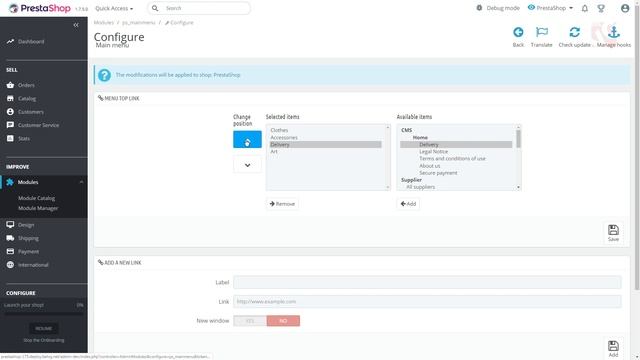Click the Launch your shop progress bar
Viewport: 640px width, 360px height.
(x=44, y=313)
